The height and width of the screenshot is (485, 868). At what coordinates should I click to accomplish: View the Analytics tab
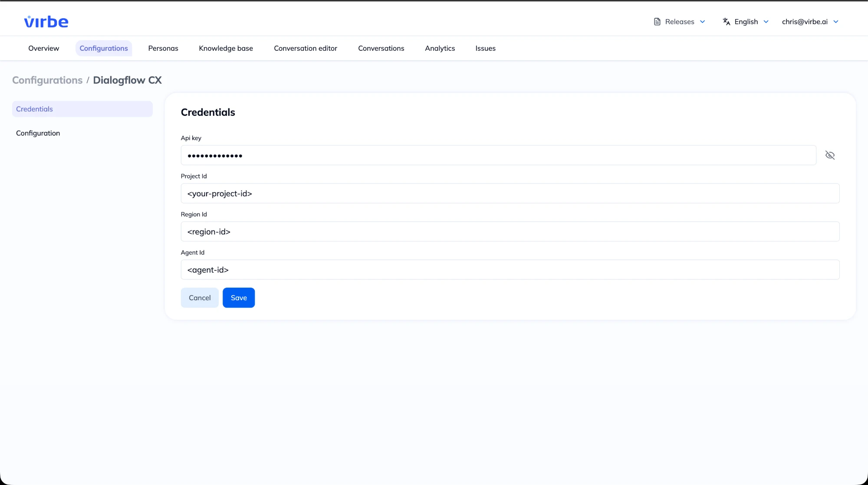click(x=440, y=48)
